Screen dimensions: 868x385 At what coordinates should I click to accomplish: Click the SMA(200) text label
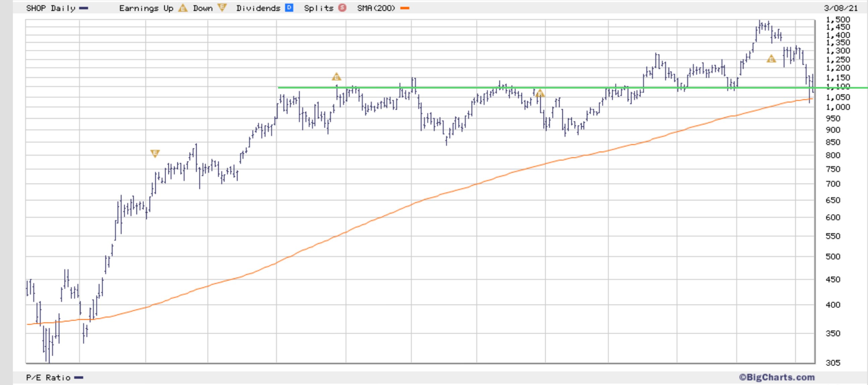376,8
